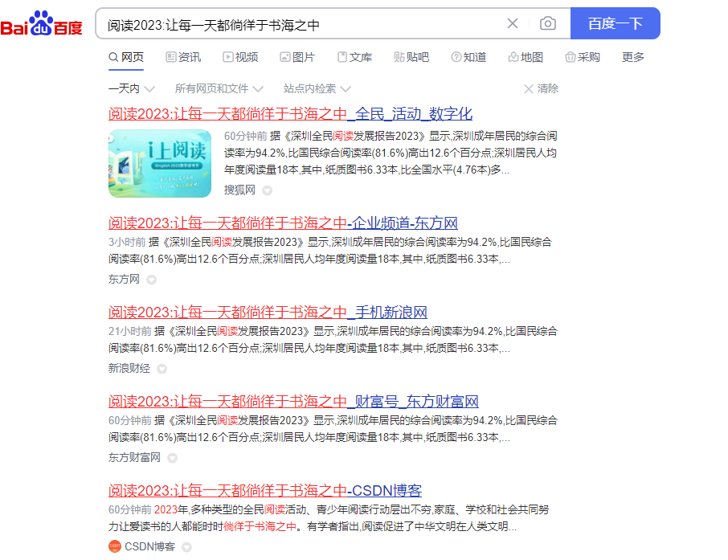Click the Baidu logo

click(x=41, y=23)
